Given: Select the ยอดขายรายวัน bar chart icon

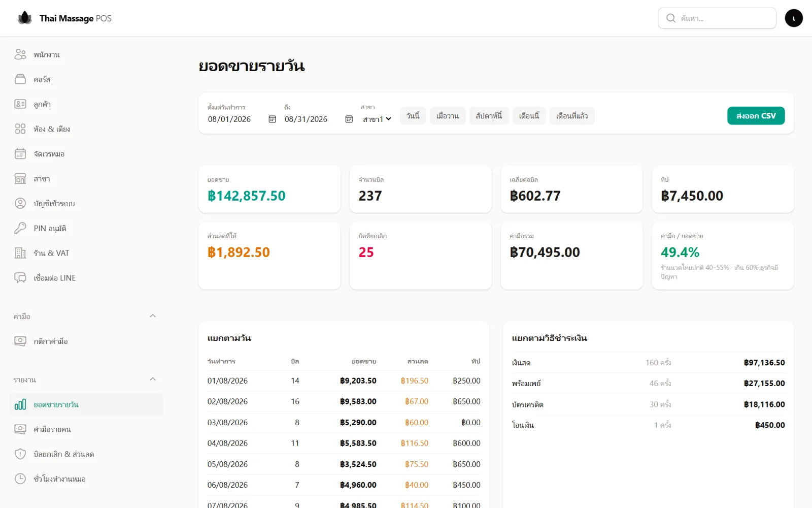Looking at the screenshot, I should 20,405.
